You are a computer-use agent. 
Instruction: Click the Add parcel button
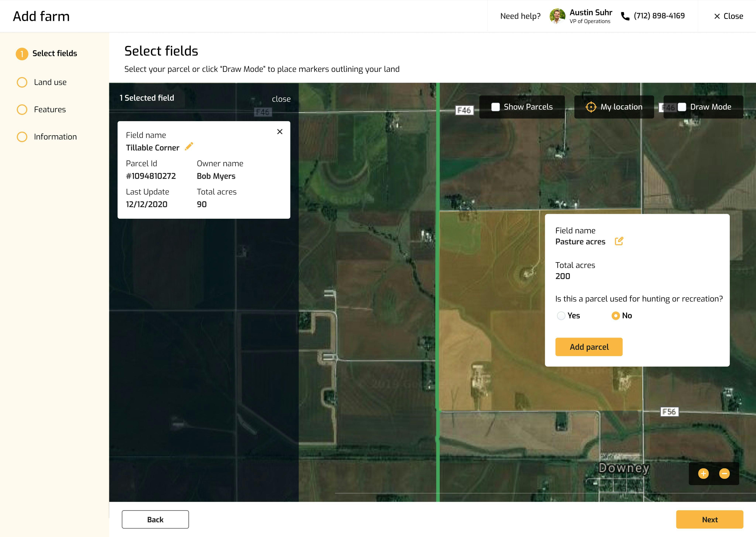[x=589, y=347]
